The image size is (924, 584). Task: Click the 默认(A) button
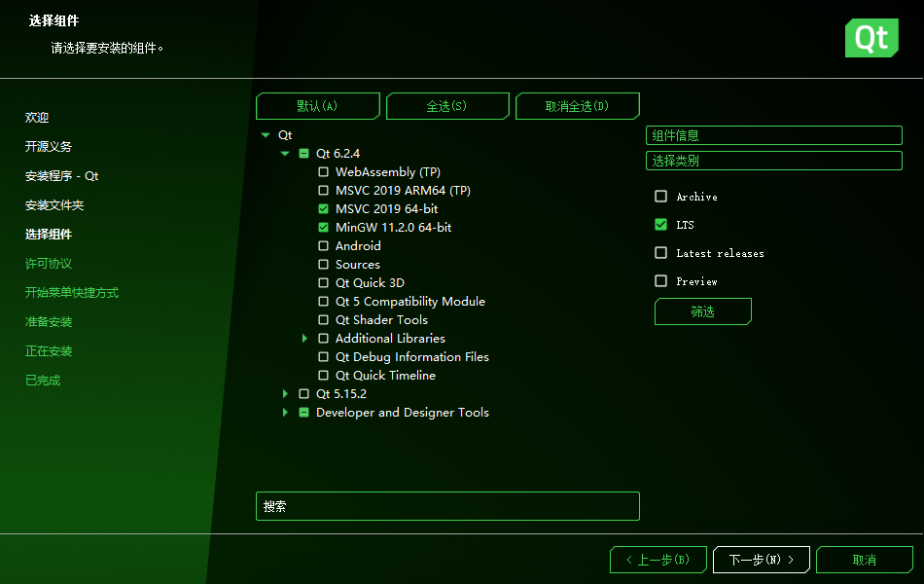point(318,106)
